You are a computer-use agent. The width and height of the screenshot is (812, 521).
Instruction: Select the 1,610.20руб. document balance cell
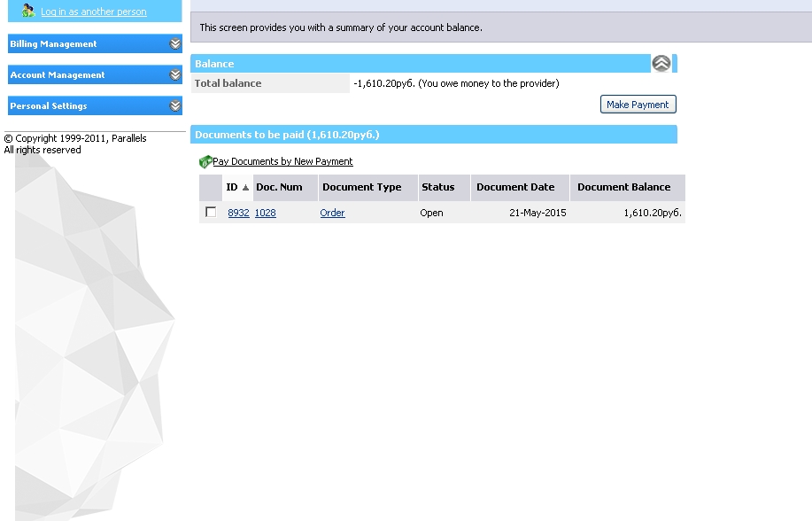coord(653,213)
